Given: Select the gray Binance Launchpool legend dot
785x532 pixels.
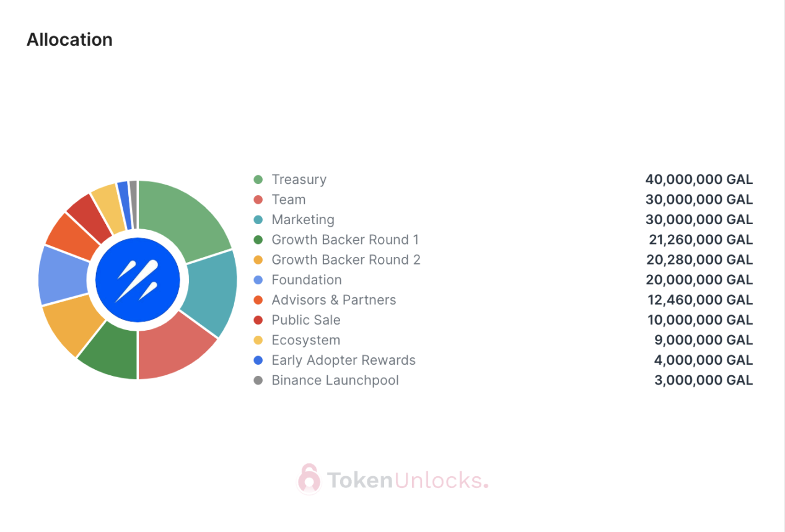Looking at the screenshot, I should (258, 380).
